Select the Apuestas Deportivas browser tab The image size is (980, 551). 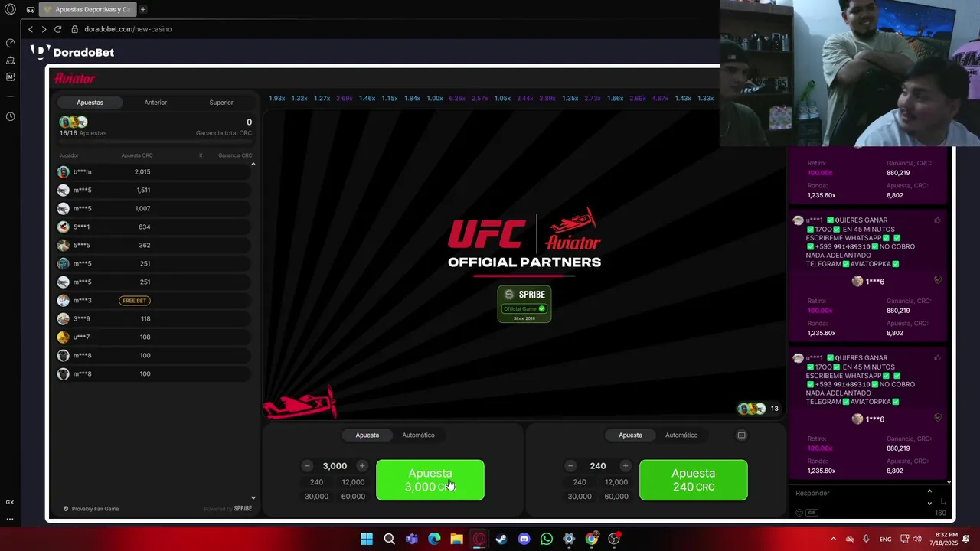(87, 9)
